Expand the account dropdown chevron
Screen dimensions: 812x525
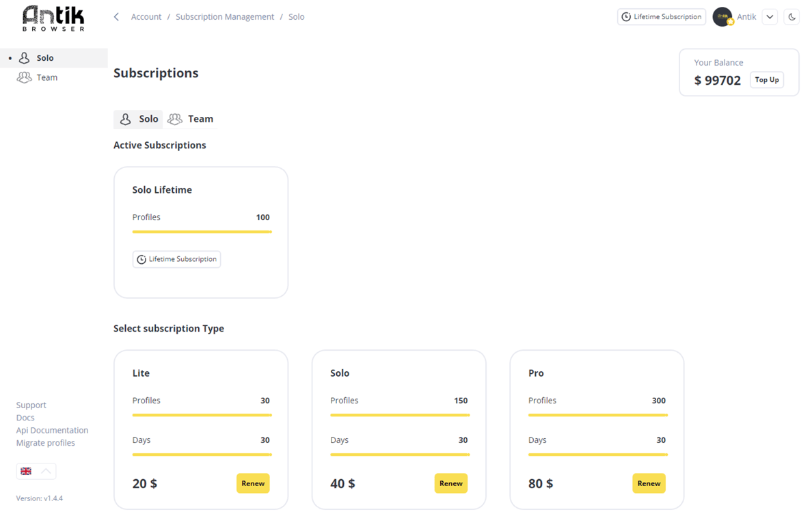point(770,17)
